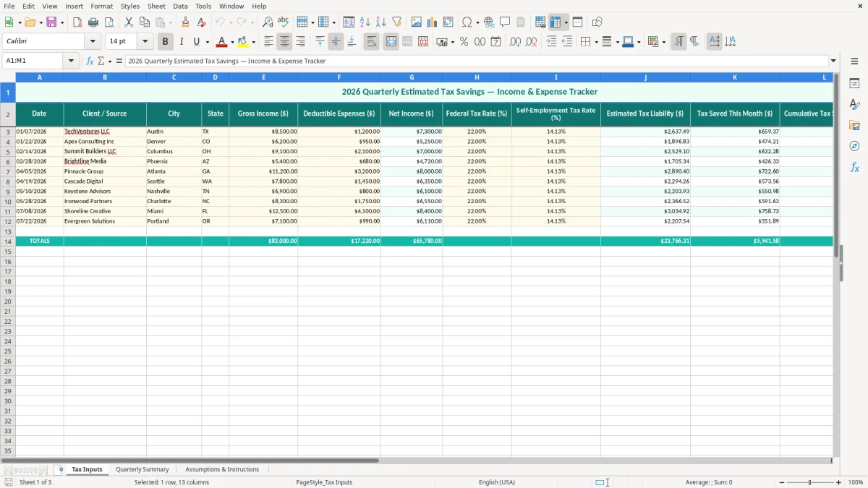Open the sidebar Functions panel
Screen dimensions: 868x488
tap(854, 167)
